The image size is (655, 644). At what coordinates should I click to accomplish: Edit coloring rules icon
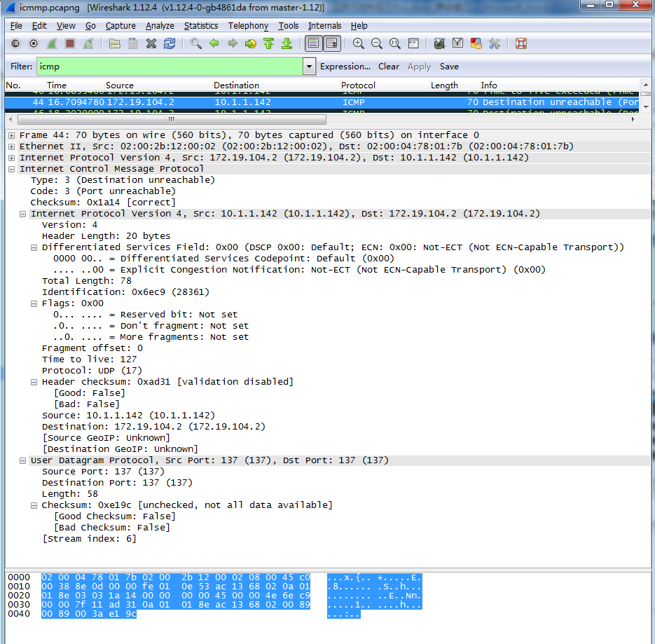click(x=476, y=43)
